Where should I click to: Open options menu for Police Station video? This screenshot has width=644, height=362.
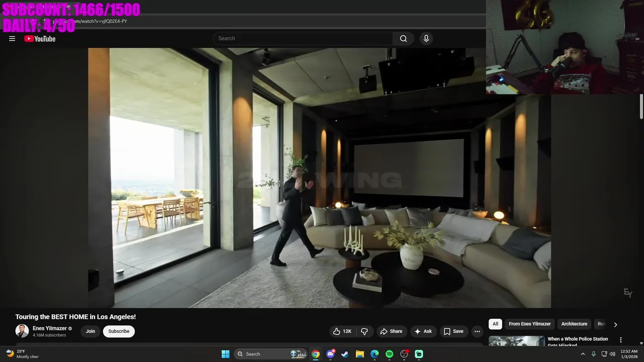620,340
